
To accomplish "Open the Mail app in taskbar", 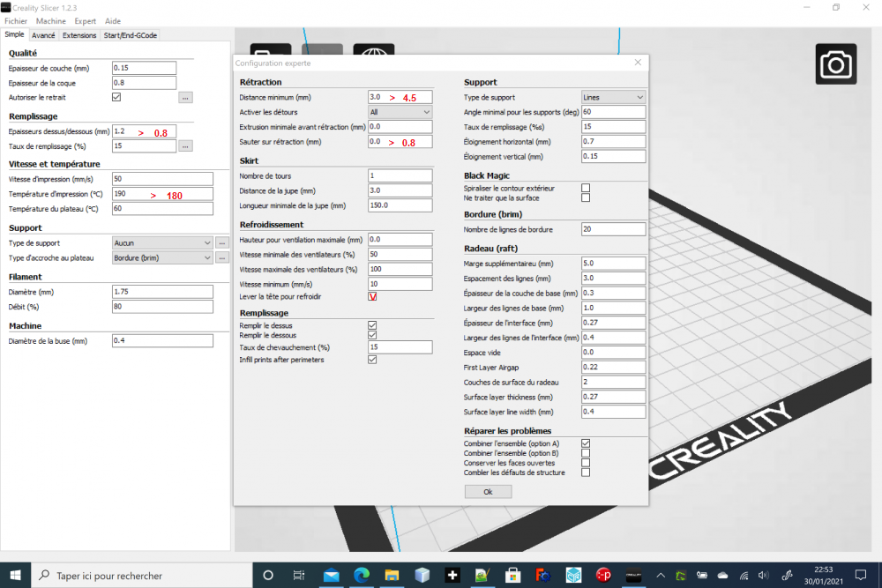I will [x=332, y=575].
